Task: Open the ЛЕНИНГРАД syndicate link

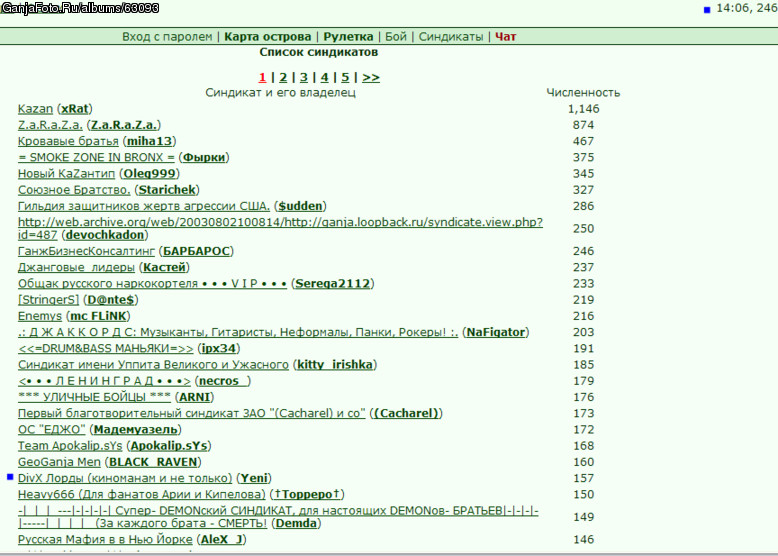Action: tap(104, 381)
